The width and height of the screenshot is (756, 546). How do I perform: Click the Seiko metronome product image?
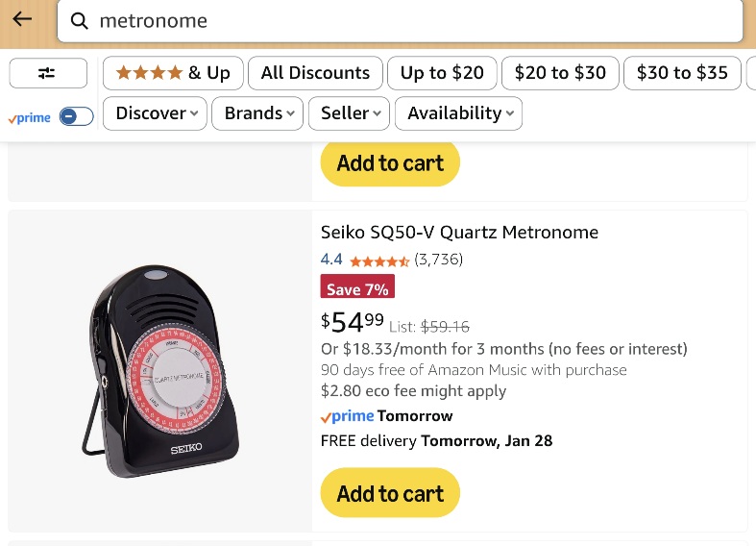pyautogui.click(x=159, y=371)
